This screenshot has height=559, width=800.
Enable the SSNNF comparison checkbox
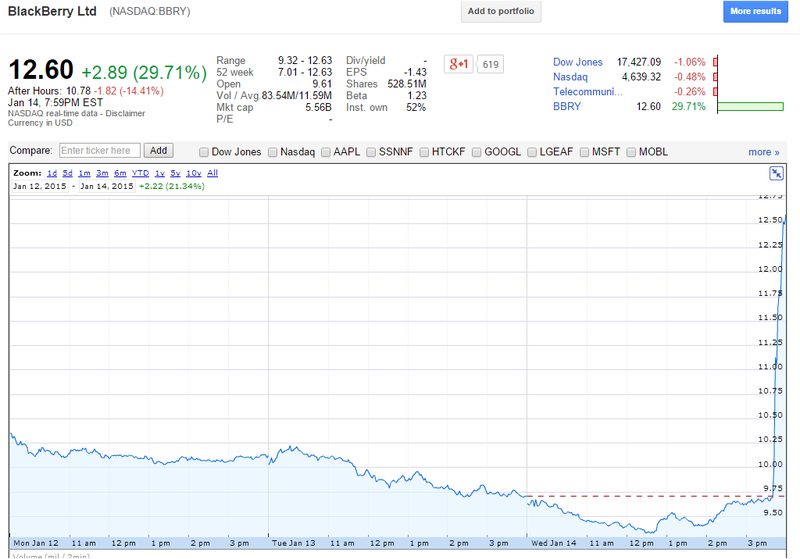click(371, 152)
